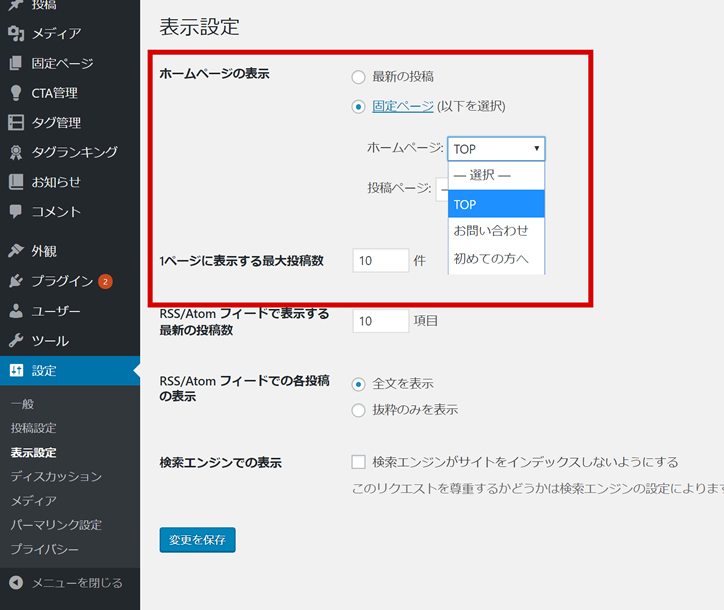This screenshot has height=610, width=724.
Task: Click the コメント speech bubble icon
Action: (x=16, y=212)
